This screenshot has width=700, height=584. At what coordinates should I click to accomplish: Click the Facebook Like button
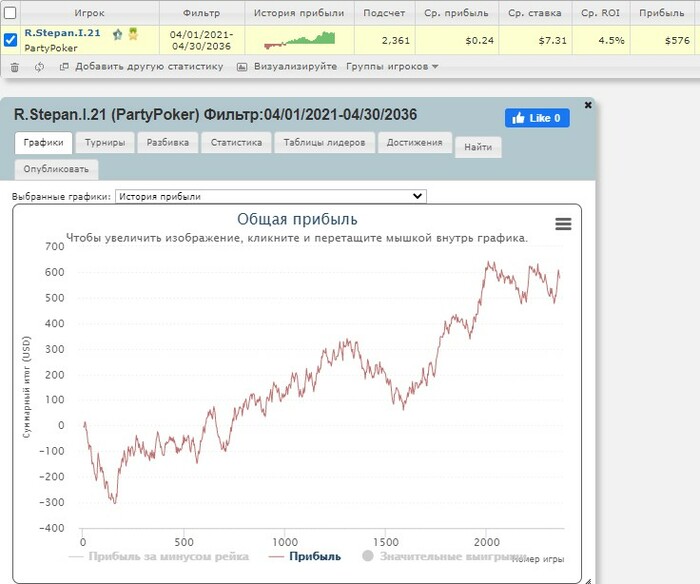[x=537, y=118]
